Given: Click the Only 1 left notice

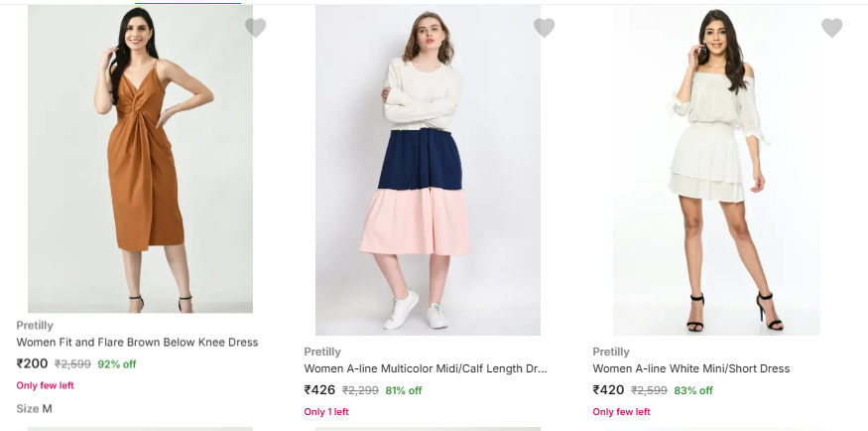Looking at the screenshot, I should coord(326,412).
